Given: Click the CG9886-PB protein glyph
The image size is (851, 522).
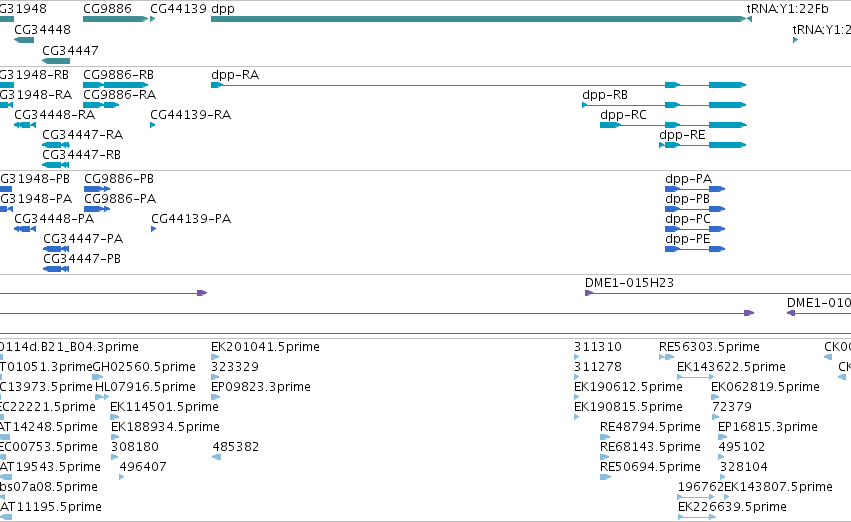Looking at the screenshot, I should click(x=97, y=189).
